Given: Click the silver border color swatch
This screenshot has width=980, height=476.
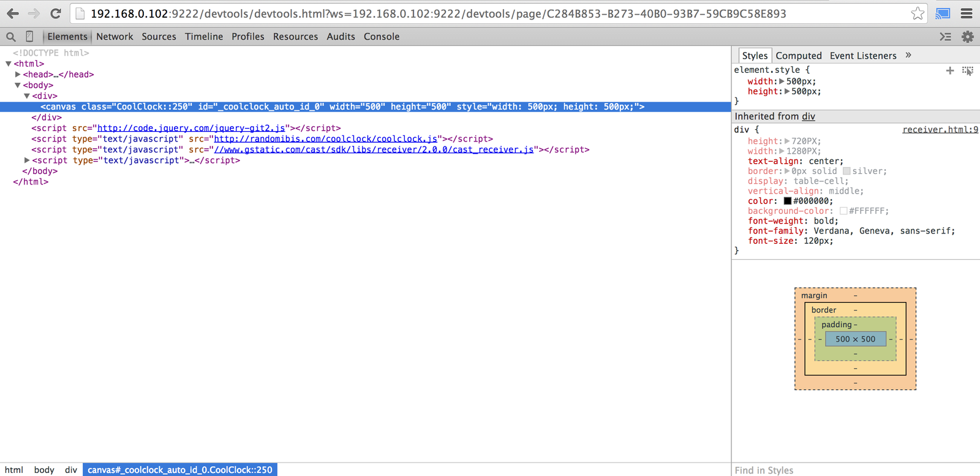Looking at the screenshot, I should coord(846,172).
